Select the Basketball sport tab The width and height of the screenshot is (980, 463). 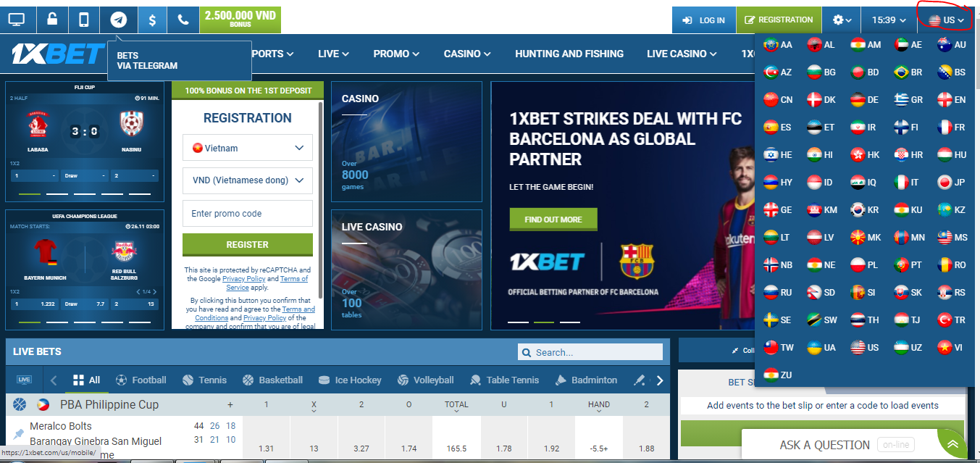tap(272, 380)
